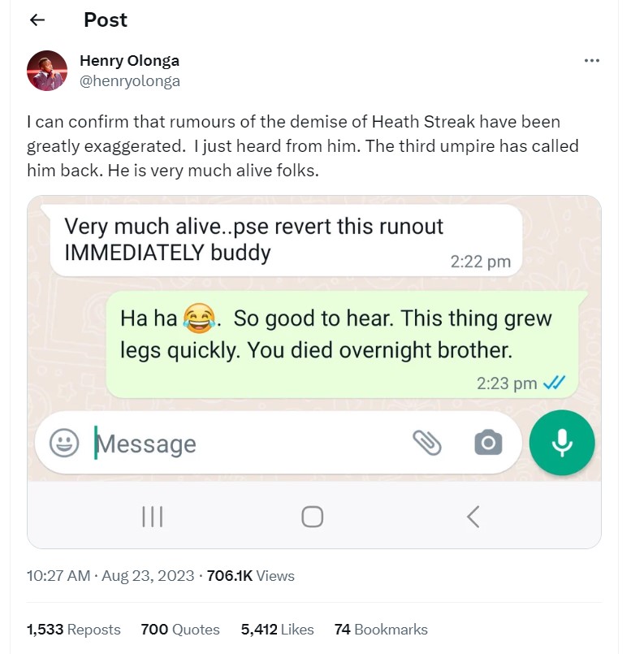The image size is (644, 654).
Task: Open Henry Olonga's profile picture
Action: point(47,71)
